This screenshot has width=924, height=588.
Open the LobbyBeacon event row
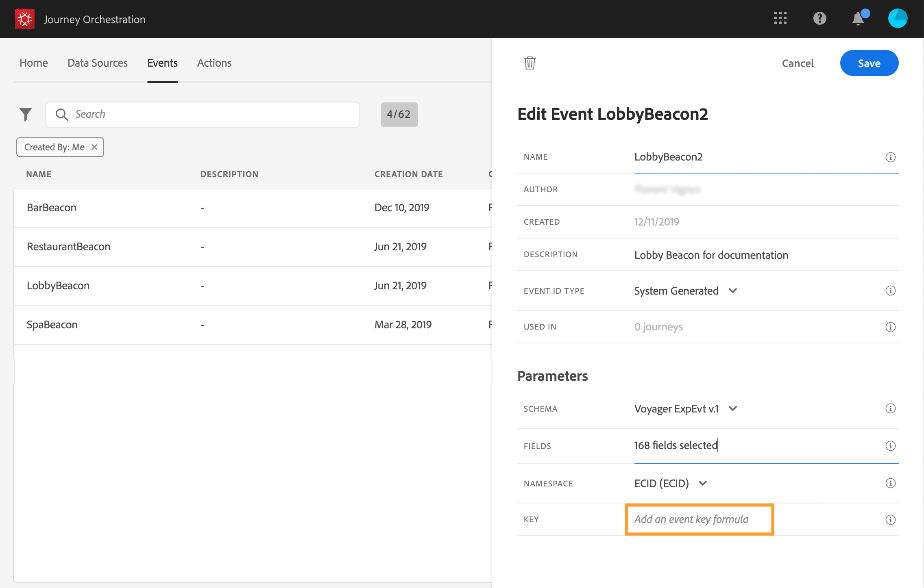click(x=58, y=286)
